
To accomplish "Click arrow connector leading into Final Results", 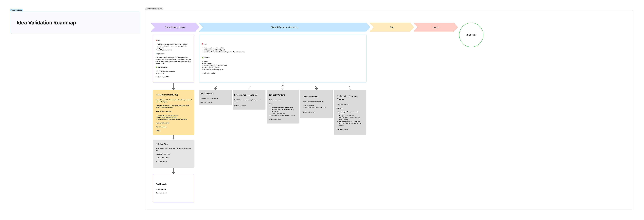I will (x=174, y=171).
